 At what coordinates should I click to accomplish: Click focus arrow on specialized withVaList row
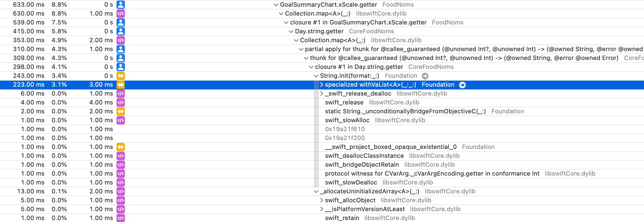coord(462,85)
